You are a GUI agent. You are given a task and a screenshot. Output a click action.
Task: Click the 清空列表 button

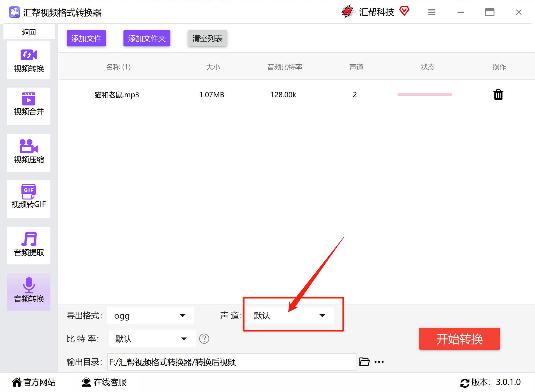click(x=208, y=38)
